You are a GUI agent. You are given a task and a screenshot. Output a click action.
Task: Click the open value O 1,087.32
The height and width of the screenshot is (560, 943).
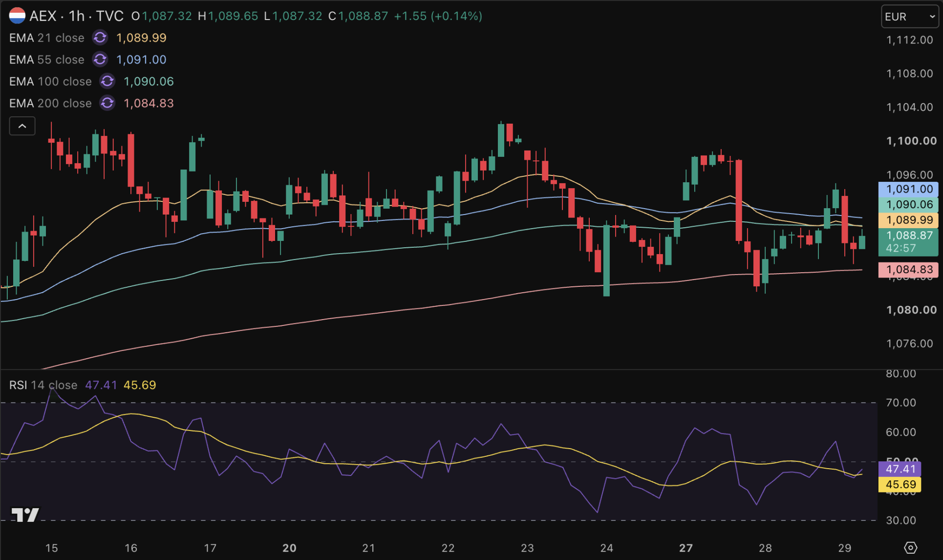pyautogui.click(x=162, y=16)
